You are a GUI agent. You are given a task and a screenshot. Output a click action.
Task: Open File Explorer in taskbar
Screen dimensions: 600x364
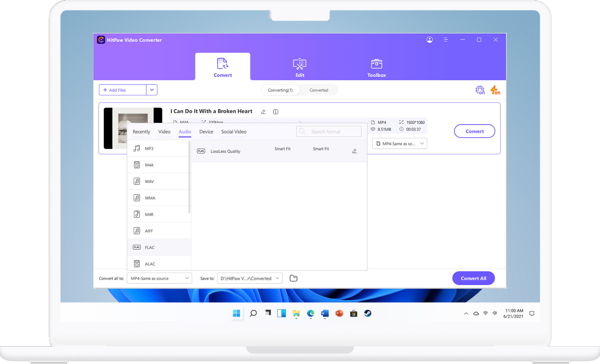[x=296, y=314]
